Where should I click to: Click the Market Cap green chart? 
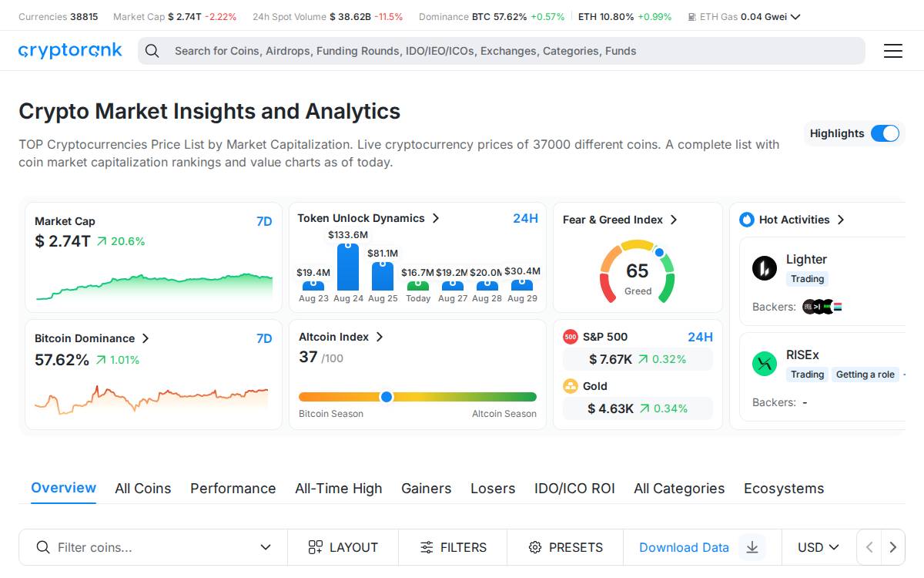154,287
